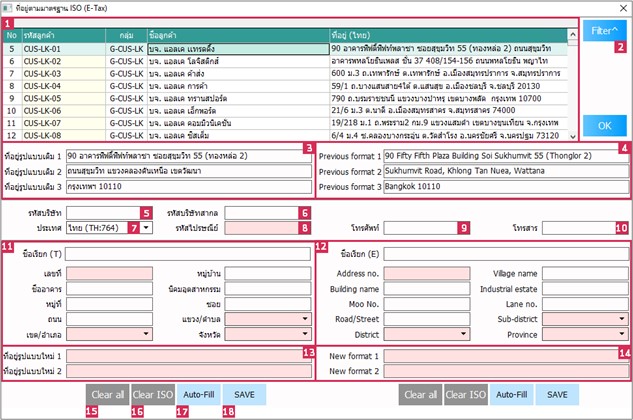Viewport: 633px width, 420px height.
Task: Click the customer list scroll down arrow
Action: point(572,136)
